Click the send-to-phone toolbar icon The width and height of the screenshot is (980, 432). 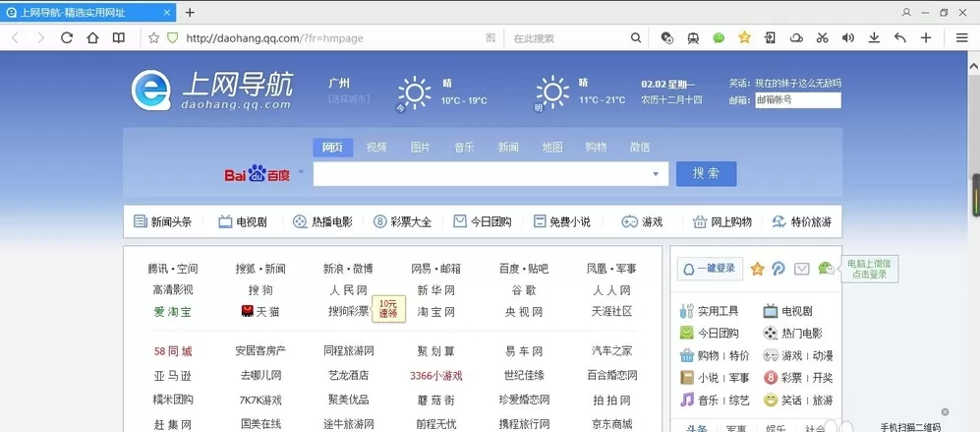click(770, 38)
